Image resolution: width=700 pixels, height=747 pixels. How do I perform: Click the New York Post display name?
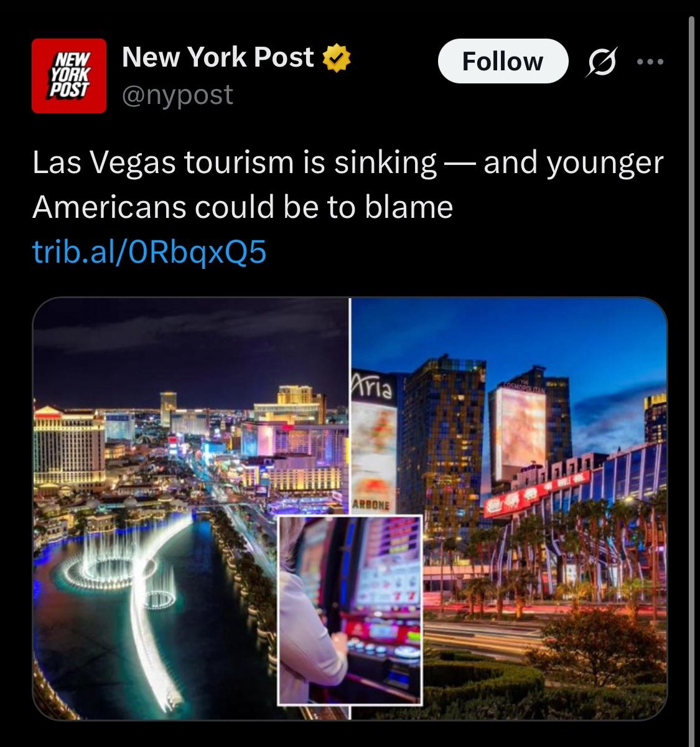(x=218, y=57)
